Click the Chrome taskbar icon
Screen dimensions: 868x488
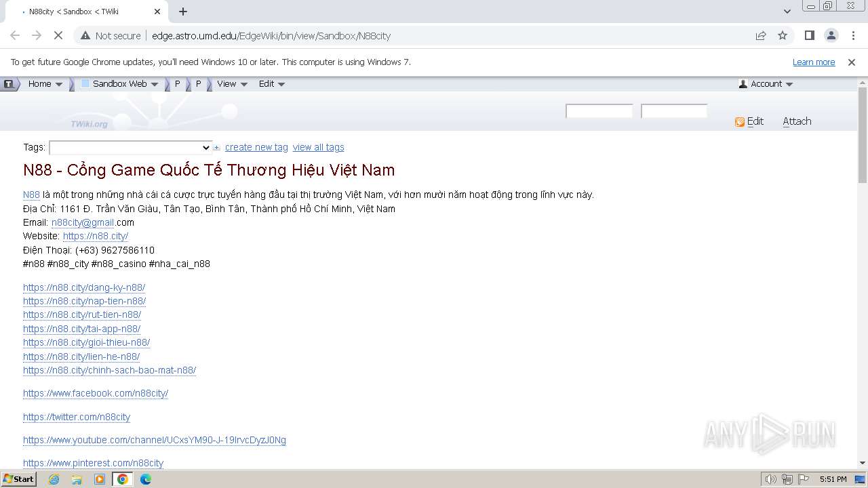point(123,479)
